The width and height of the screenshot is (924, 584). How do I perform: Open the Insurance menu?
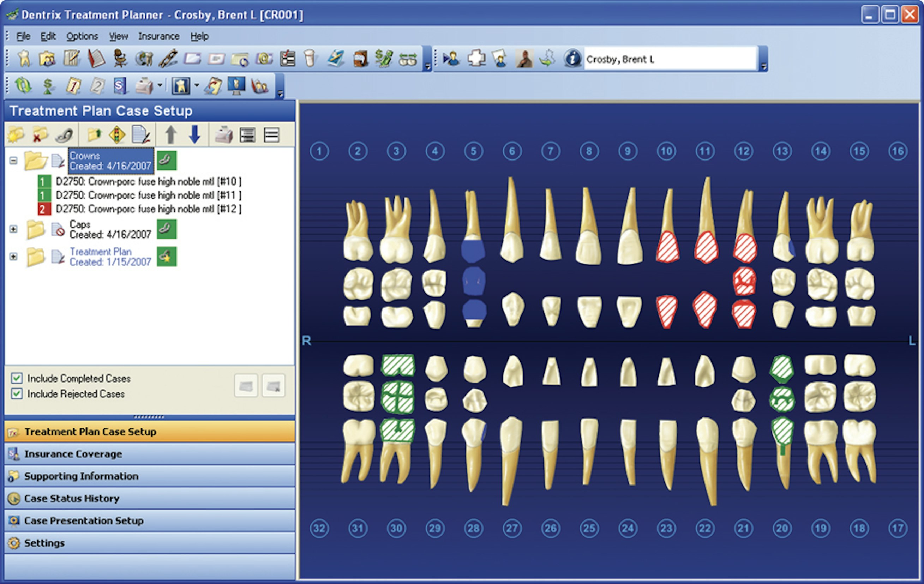click(x=158, y=36)
